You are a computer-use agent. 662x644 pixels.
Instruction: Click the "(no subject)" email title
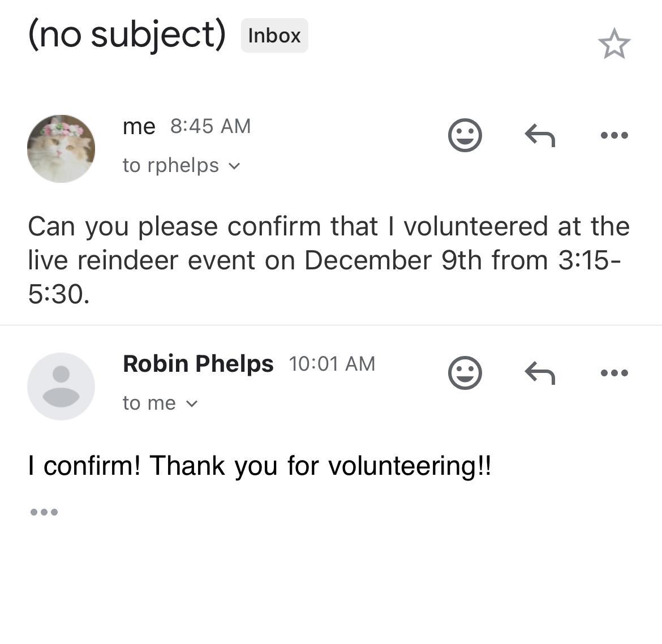tap(127, 34)
